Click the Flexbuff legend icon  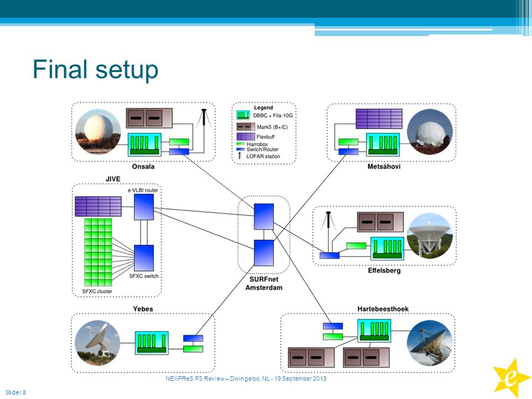click(x=245, y=136)
